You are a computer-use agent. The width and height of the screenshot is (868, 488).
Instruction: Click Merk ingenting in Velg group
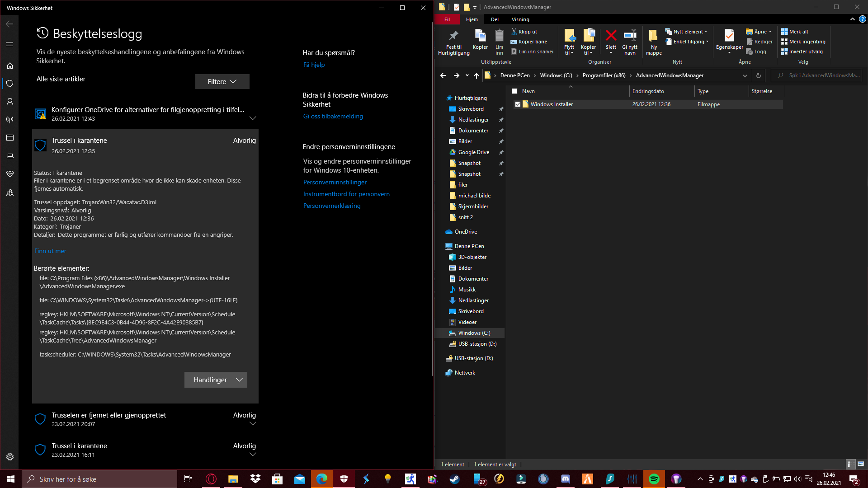point(803,42)
